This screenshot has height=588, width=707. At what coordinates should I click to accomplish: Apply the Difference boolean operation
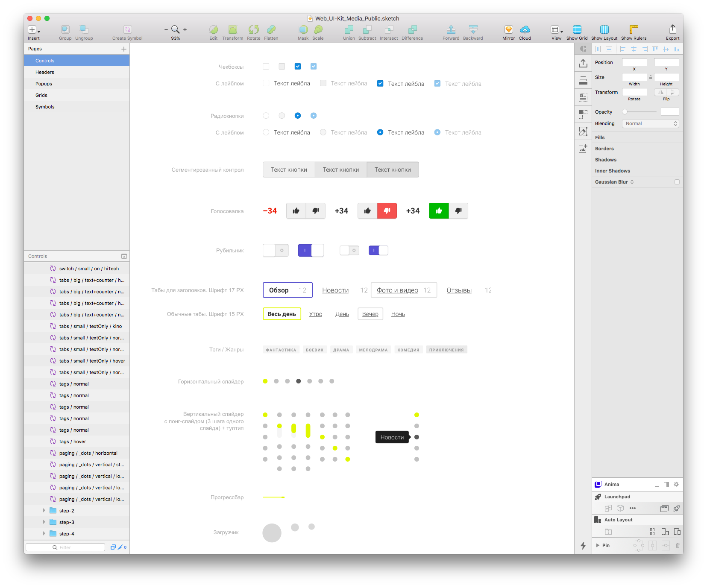412,29
